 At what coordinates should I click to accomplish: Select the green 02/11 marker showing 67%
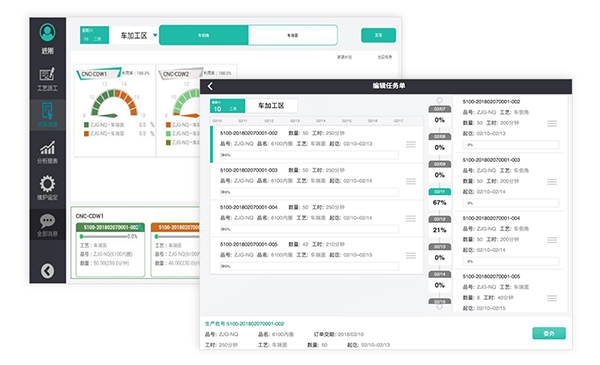point(439,198)
